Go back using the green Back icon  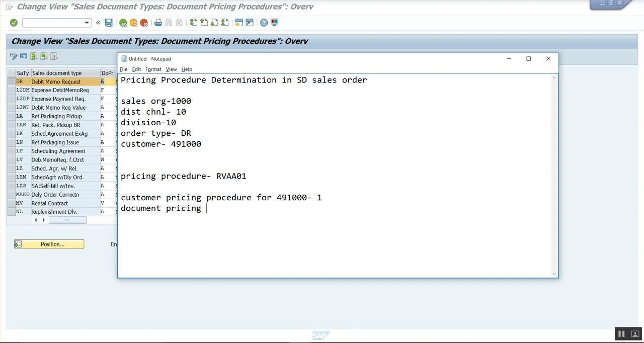click(x=123, y=23)
